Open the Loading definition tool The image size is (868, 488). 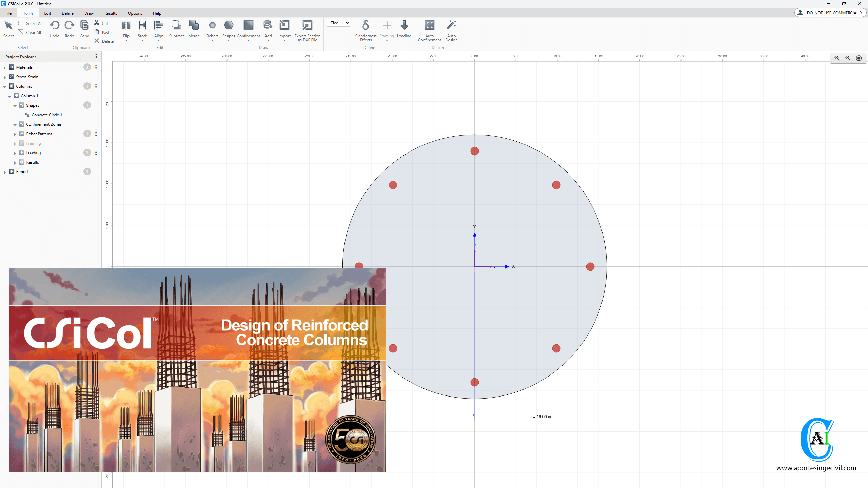click(404, 26)
